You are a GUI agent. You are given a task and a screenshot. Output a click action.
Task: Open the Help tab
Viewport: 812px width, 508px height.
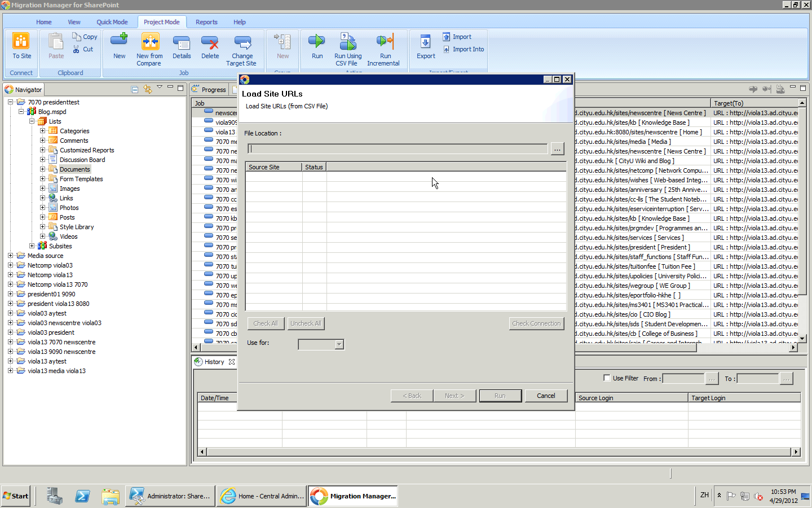(240, 22)
